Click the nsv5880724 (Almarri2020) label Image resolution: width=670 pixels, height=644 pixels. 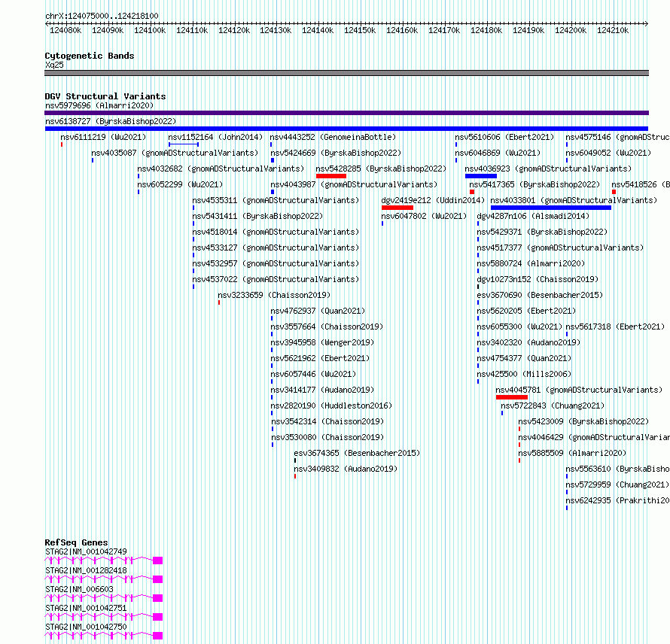pyautogui.click(x=531, y=263)
